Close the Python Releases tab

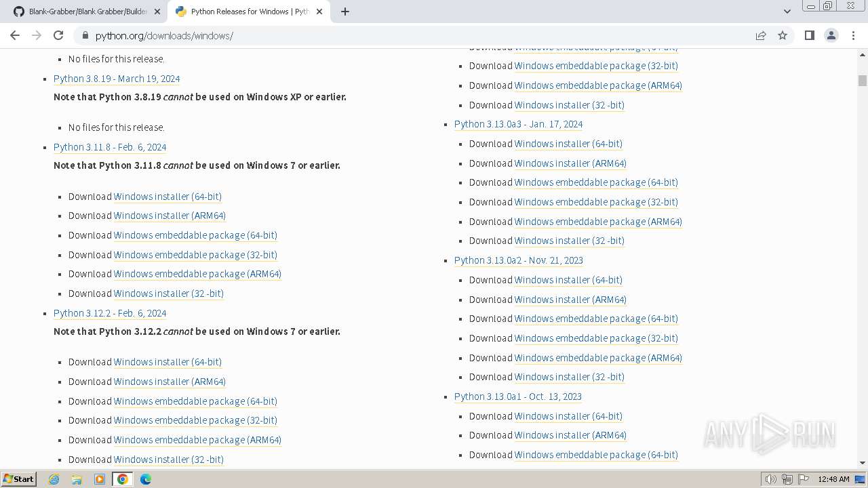319,12
